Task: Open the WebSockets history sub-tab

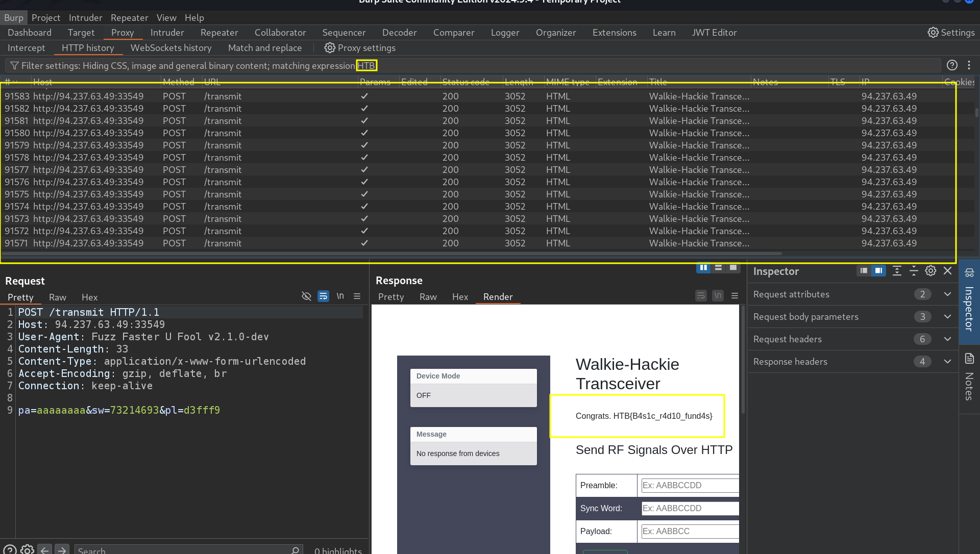Action: [171, 48]
